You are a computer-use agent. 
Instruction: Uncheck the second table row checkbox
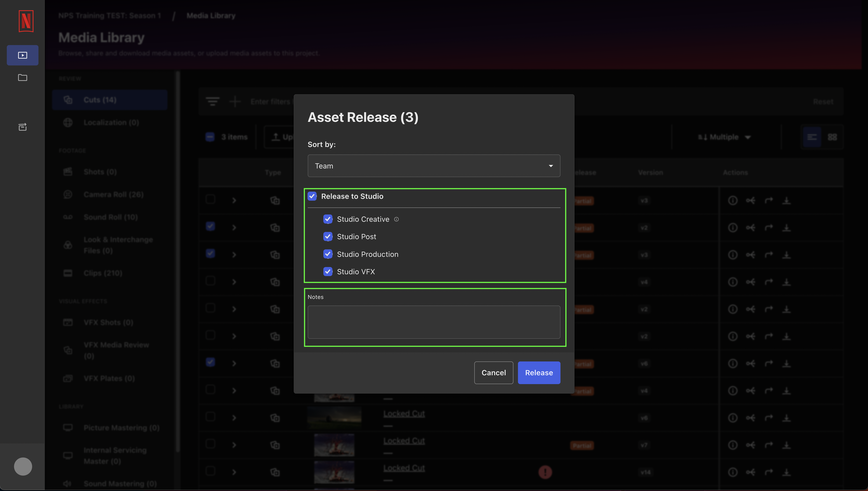(x=210, y=226)
